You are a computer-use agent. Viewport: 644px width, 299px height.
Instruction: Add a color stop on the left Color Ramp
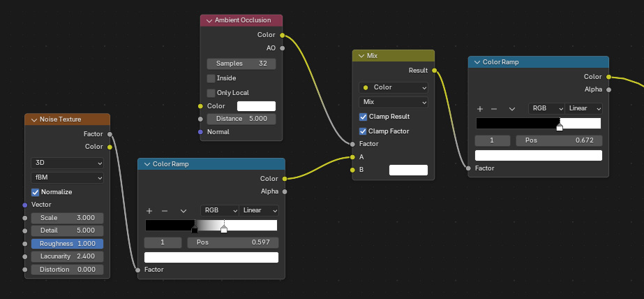[x=149, y=210]
